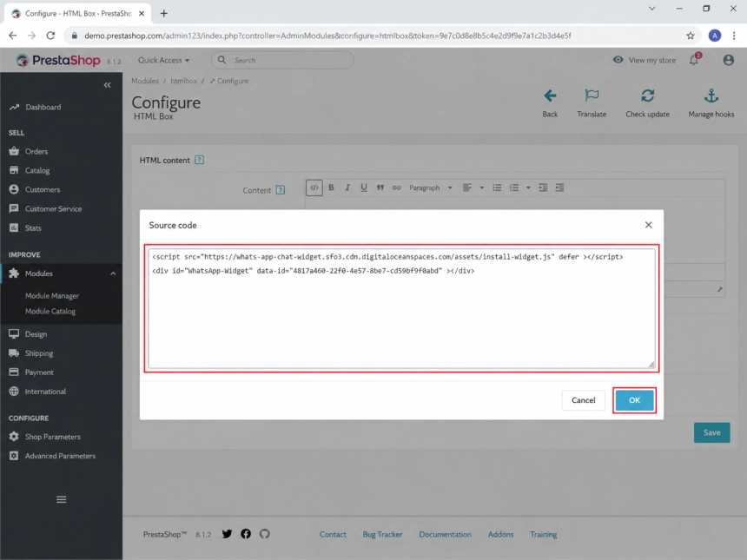Open the Contact footer link
This screenshot has width=747, height=560.
333,534
